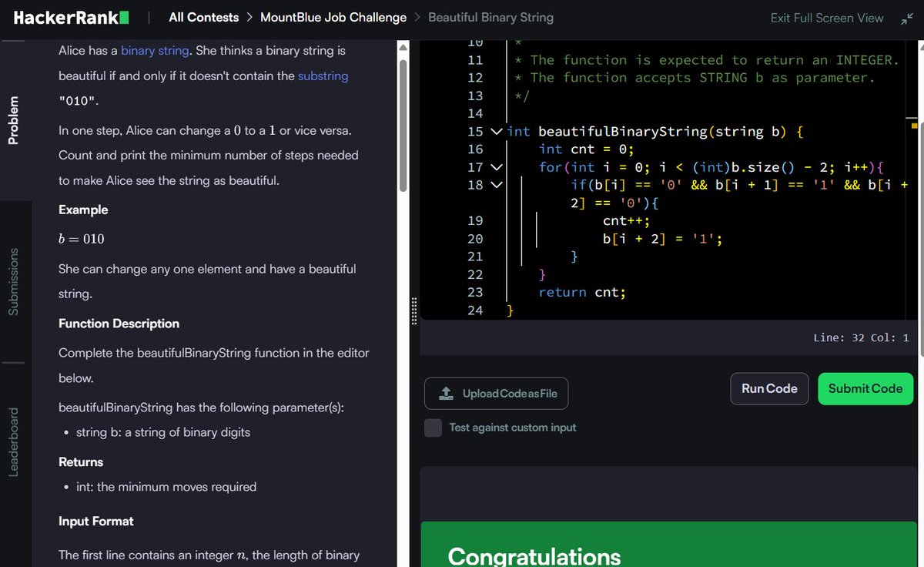Click the 'b = 010' example text
Screen dimensions: 924x567
pyautogui.click(x=82, y=239)
